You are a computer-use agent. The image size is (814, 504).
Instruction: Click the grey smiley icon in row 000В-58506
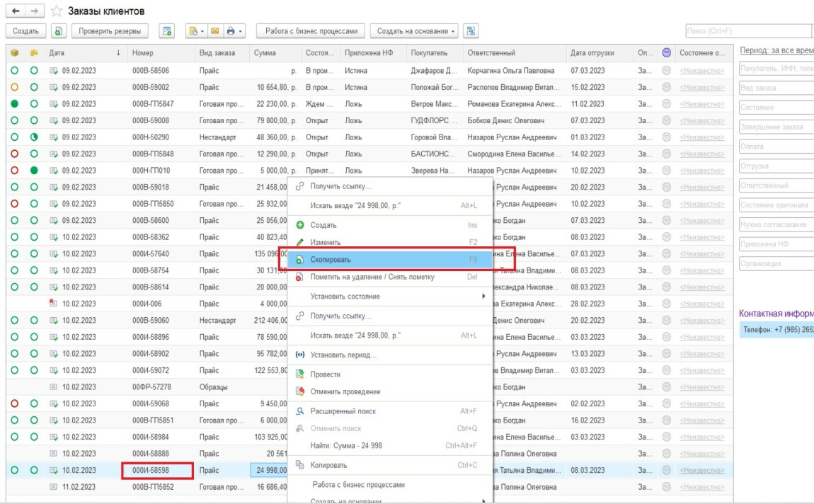tap(667, 71)
